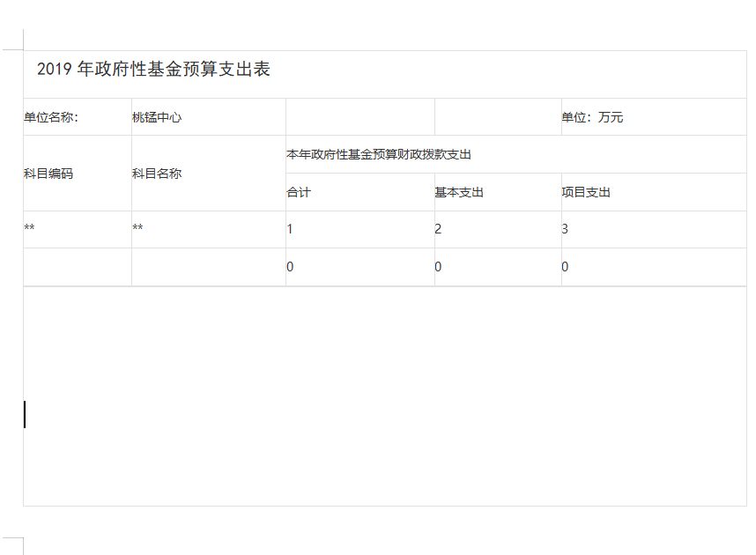Click the "本年政府性基金预算财政拨款支出" header
The image size is (756, 555).
[379, 155]
